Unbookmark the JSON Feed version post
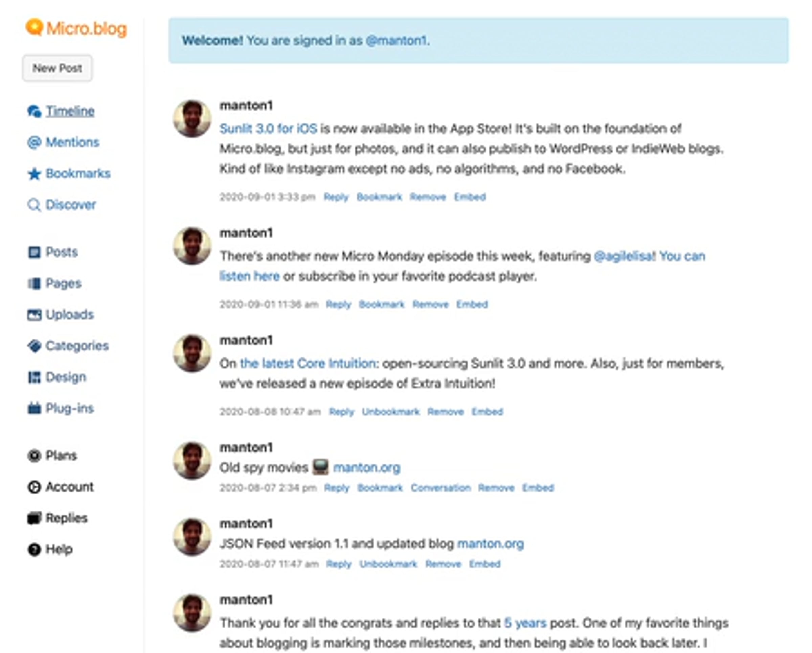 pos(388,564)
